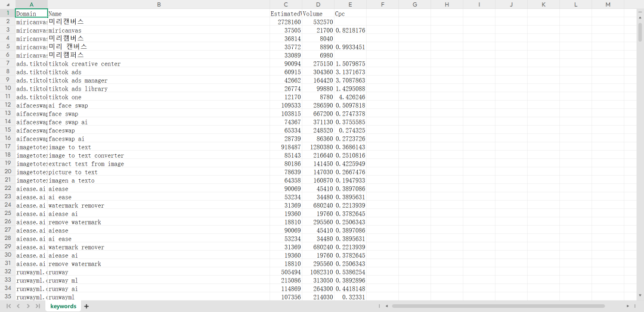Select cell with Cpc 0.32331
644x312 pixels.
click(x=350, y=297)
